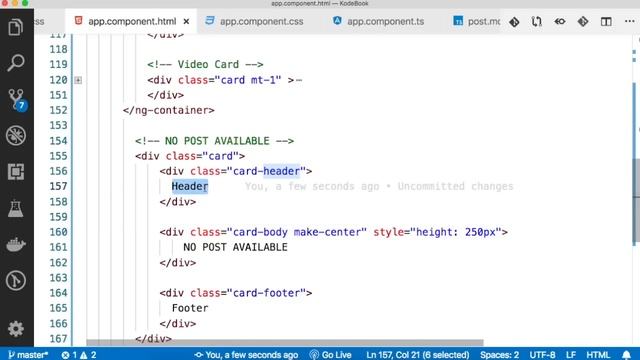Click the 'card mt-1' class value on line 120
The width and height of the screenshot is (640, 360).
(248, 80)
